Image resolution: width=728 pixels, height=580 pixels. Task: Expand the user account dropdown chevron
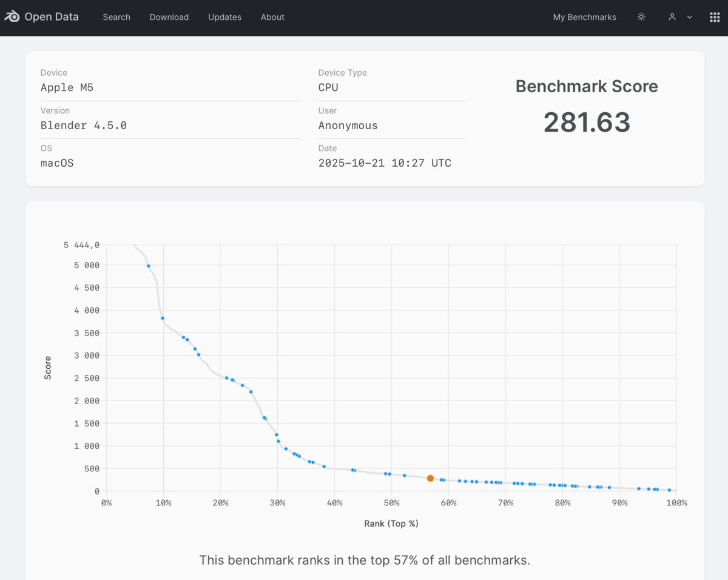tap(690, 18)
